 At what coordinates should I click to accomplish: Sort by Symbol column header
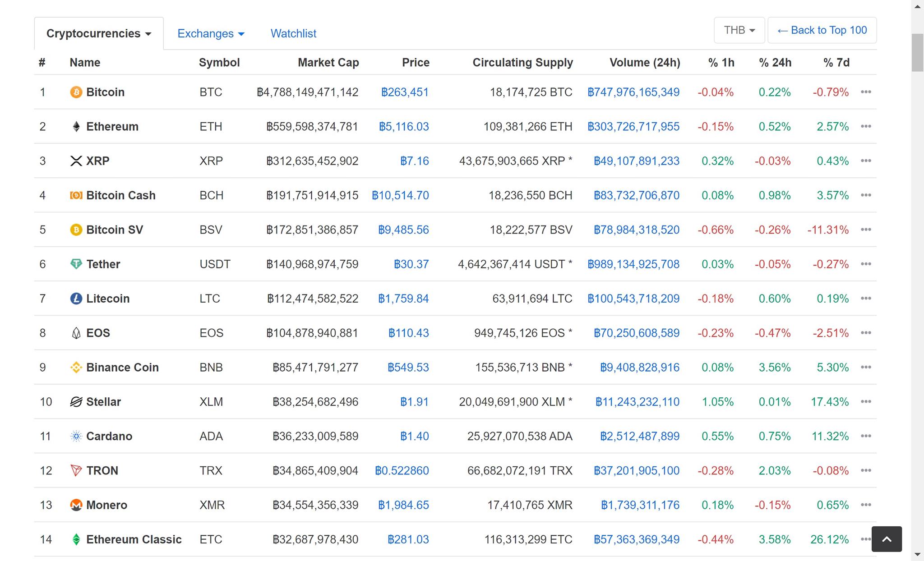[x=219, y=62]
